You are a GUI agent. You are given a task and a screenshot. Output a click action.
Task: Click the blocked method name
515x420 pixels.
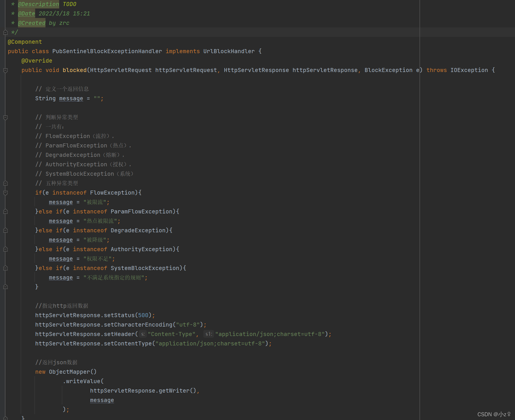[x=75, y=70]
